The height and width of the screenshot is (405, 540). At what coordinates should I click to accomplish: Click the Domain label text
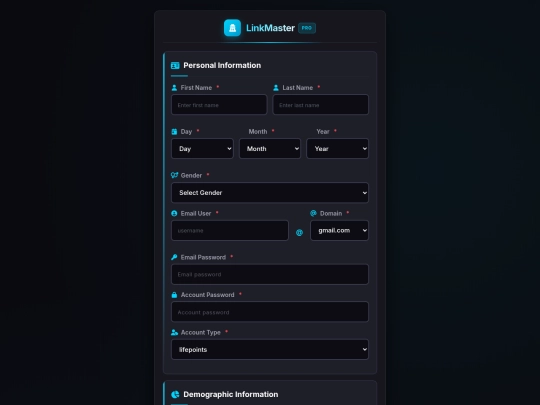coord(331,214)
